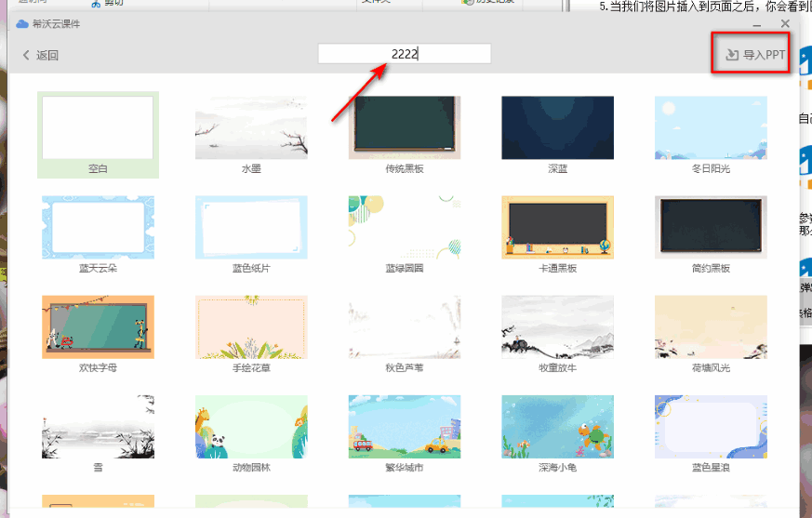Choose the 水墨 ink background template
This screenshot has height=518, width=812.
pos(251,128)
